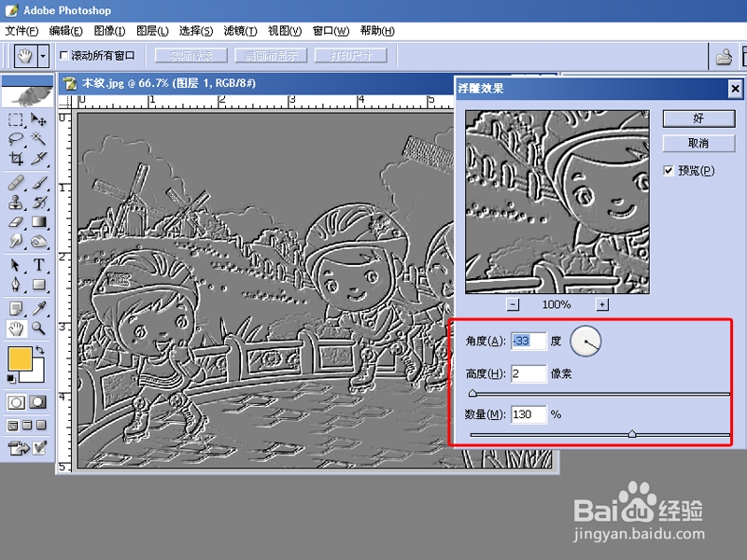Click the Hand tool icon in options bar

[x=25, y=56]
